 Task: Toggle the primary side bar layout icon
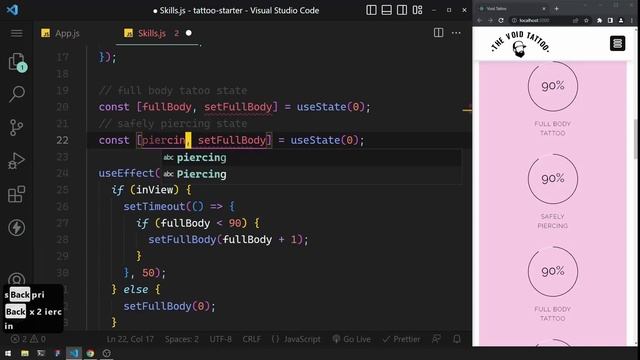pos(371,10)
